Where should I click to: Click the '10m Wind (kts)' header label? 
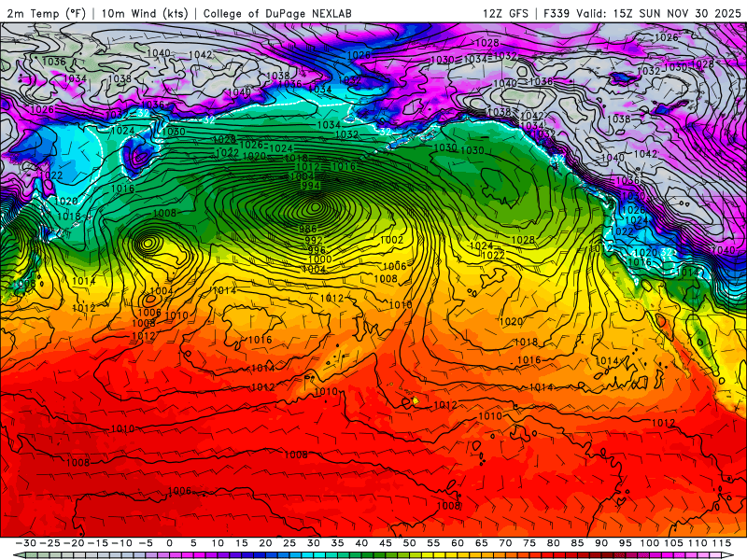(x=145, y=13)
